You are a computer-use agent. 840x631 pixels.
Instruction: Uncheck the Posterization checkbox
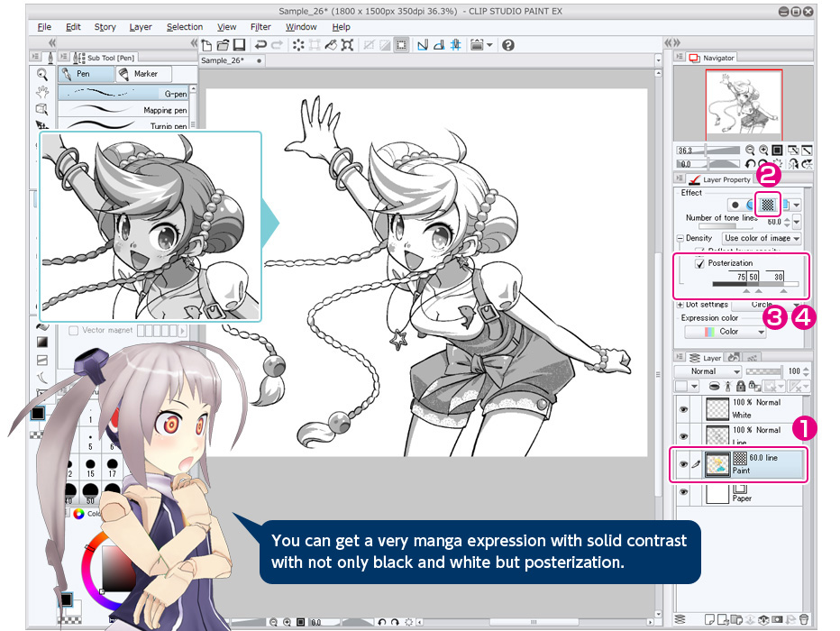tap(700, 263)
